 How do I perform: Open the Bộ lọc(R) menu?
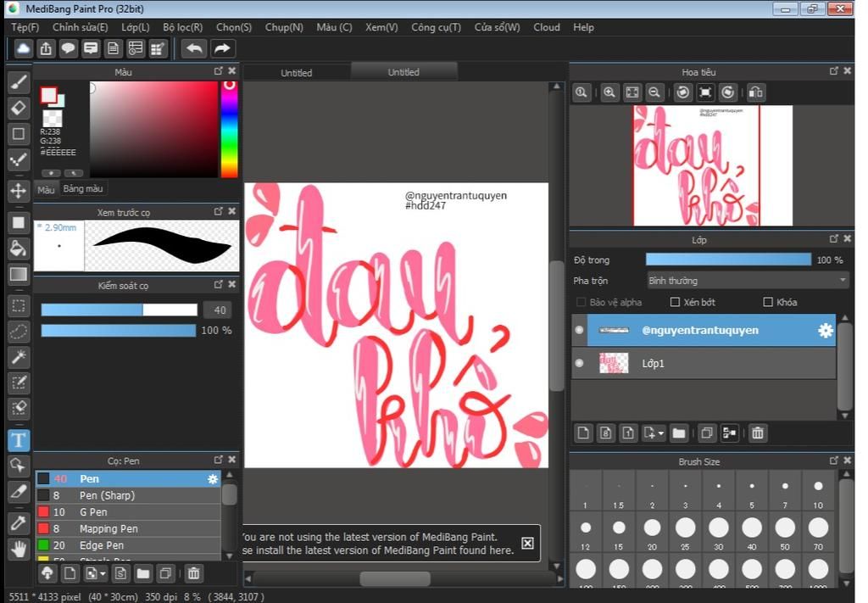[x=183, y=27]
